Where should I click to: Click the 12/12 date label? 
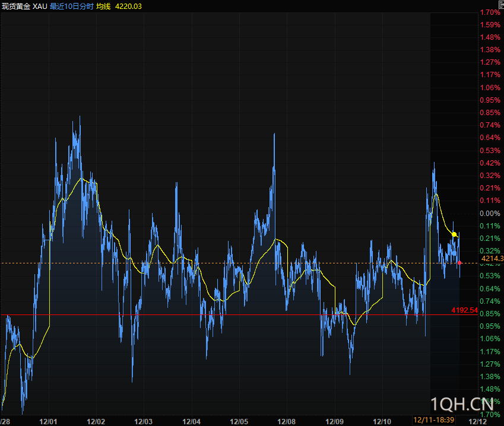point(478,421)
